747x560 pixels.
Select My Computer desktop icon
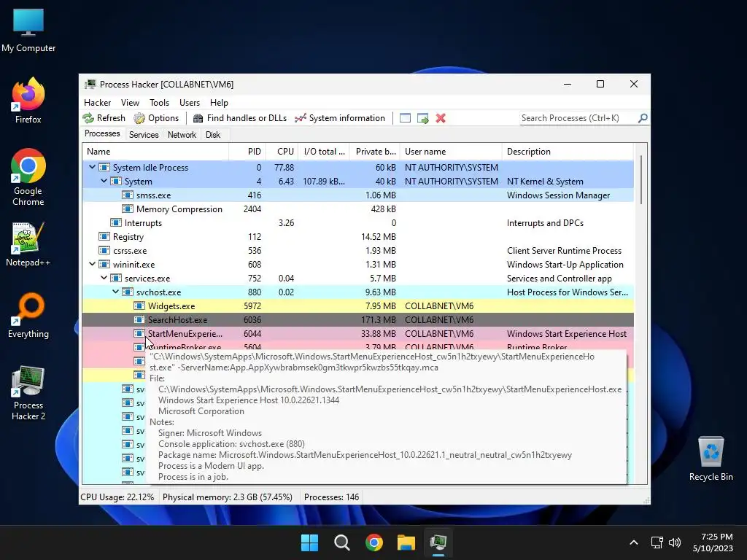(28, 29)
